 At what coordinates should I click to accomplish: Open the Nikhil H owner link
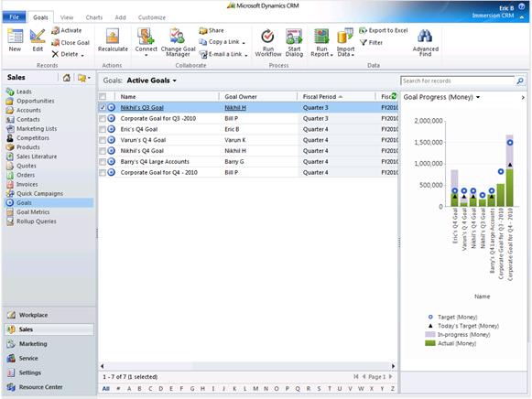[235, 107]
